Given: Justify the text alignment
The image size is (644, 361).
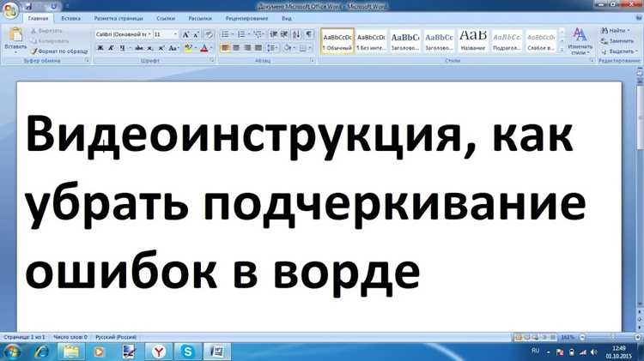Looking at the screenshot, I should [258, 48].
